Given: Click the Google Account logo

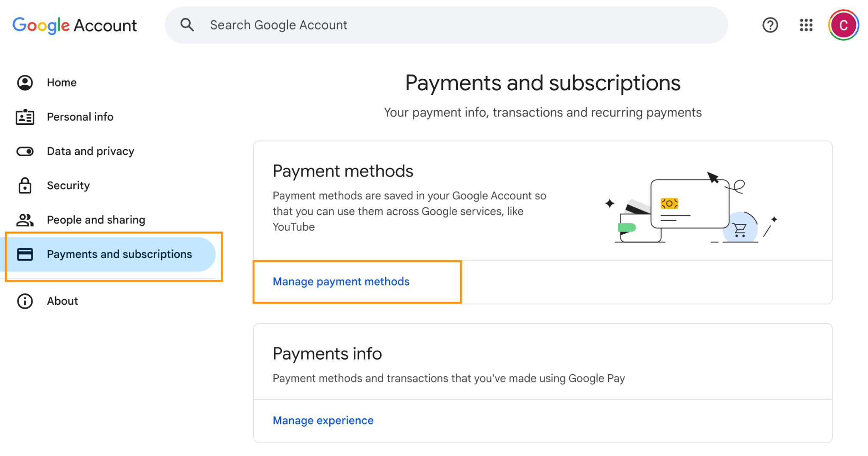Looking at the screenshot, I should click(75, 25).
